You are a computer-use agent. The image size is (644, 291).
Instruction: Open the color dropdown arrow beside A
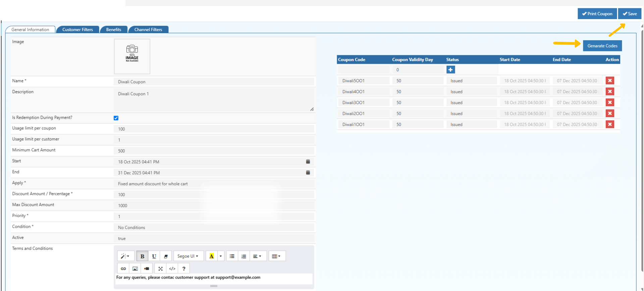[221, 256]
